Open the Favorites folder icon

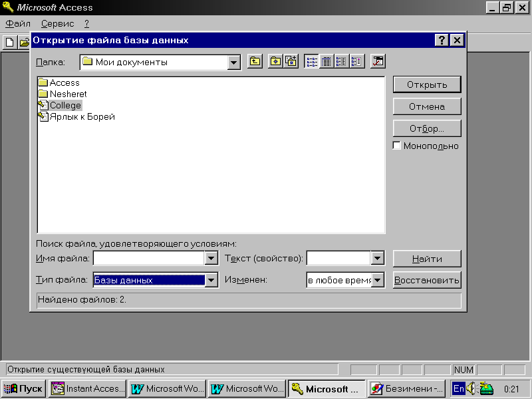pos(275,61)
